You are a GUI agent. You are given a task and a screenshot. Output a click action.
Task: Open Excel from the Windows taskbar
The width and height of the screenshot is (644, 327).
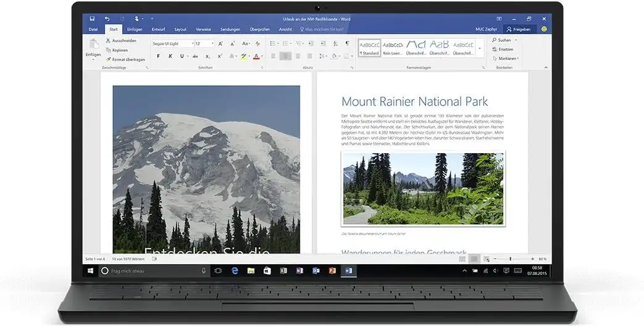pos(283,270)
